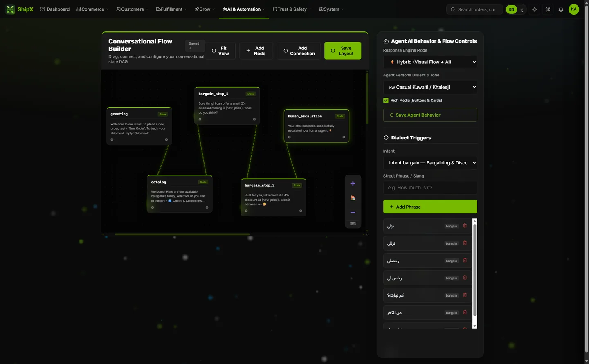Screen dimensions: 589x364
Task: Uncheck Rich Media (Buttons & Cards)
Action: point(386,101)
